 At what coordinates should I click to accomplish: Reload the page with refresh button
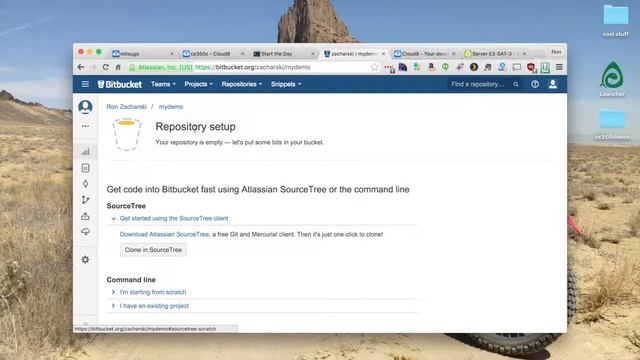pyautogui.click(x=106, y=67)
